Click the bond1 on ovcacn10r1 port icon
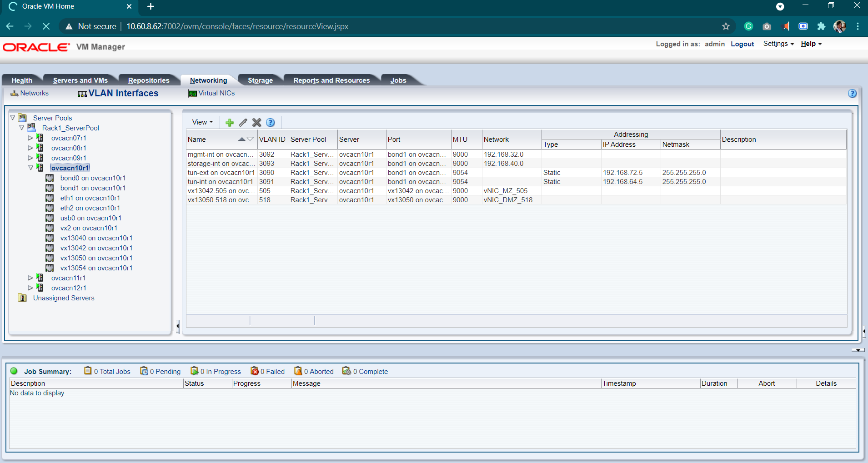 pyautogui.click(x=50, y=188)
